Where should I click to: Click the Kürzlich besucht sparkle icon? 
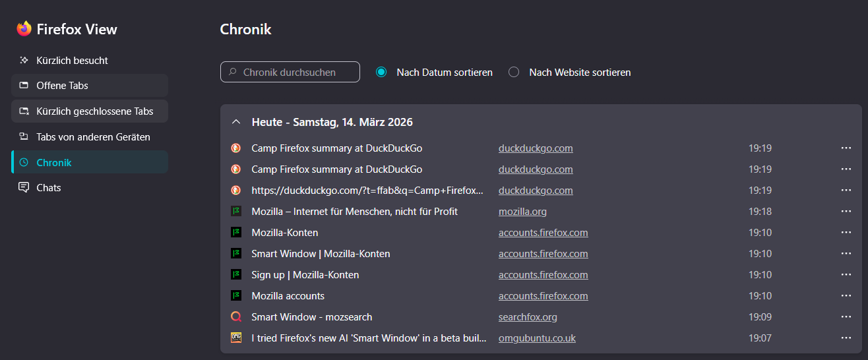point(24,61)
